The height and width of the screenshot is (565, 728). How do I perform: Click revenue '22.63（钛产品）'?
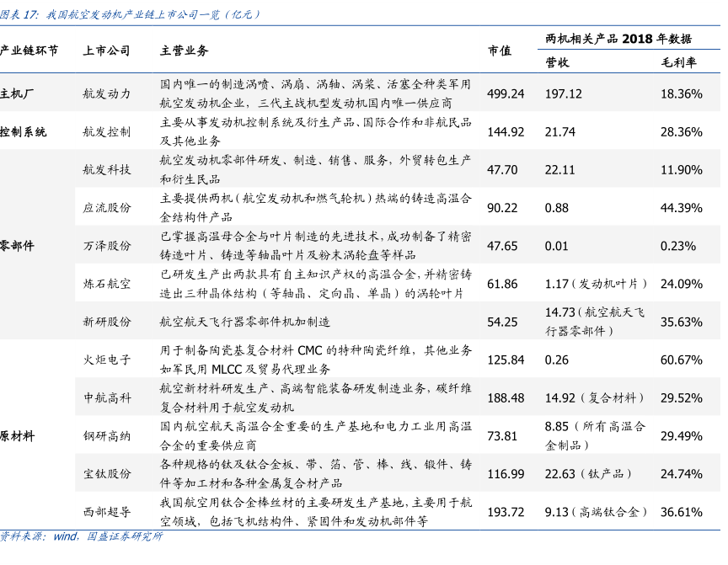click(x=589, y=474)
